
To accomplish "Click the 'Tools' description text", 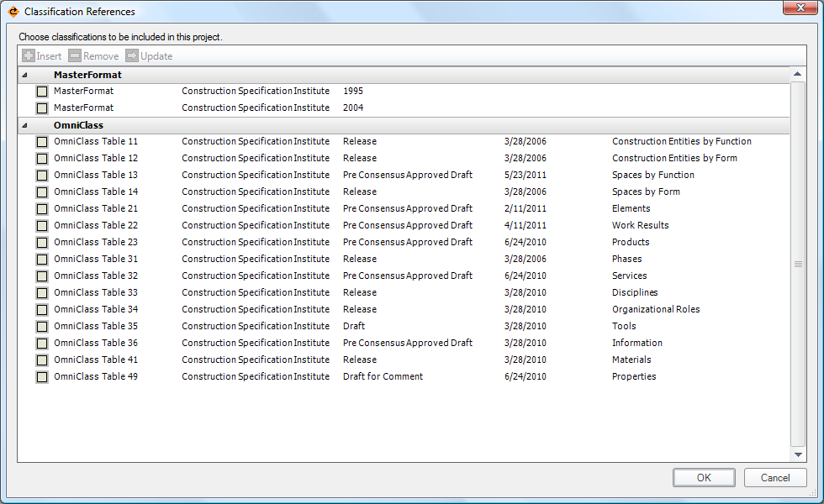I will point(624,327).
